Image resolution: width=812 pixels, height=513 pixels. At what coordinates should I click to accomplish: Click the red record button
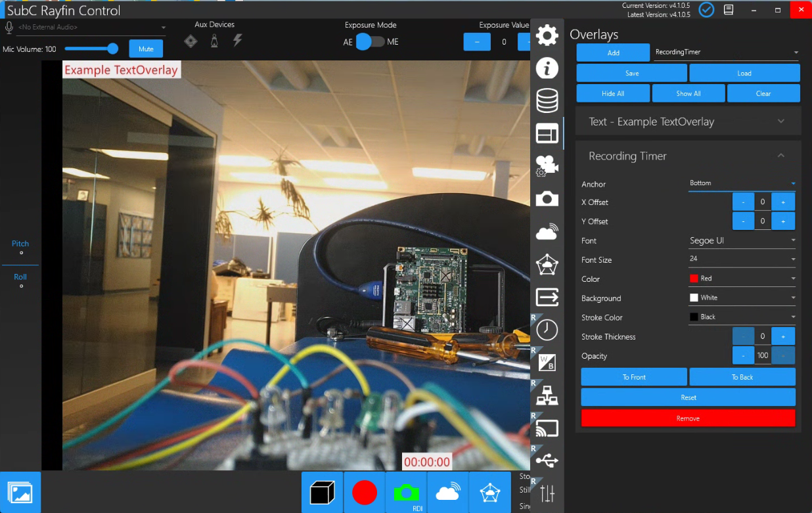(365, 492)
